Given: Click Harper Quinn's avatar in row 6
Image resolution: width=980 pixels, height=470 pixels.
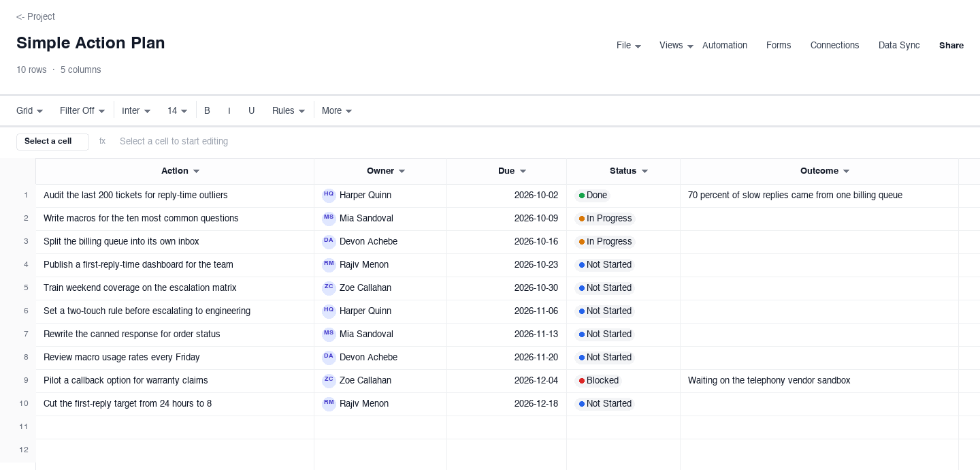Looking at the screenshot, I should point(329,311).
